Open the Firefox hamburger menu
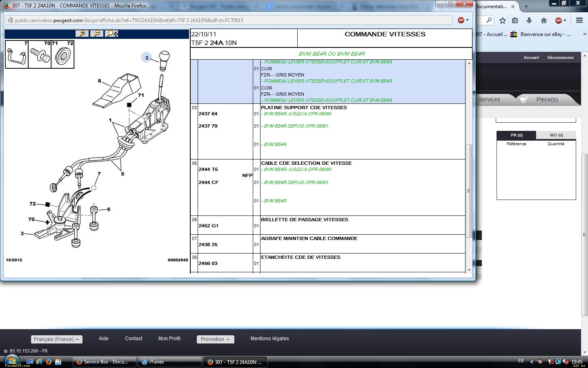588x368 pixels. tap(579, 20)
